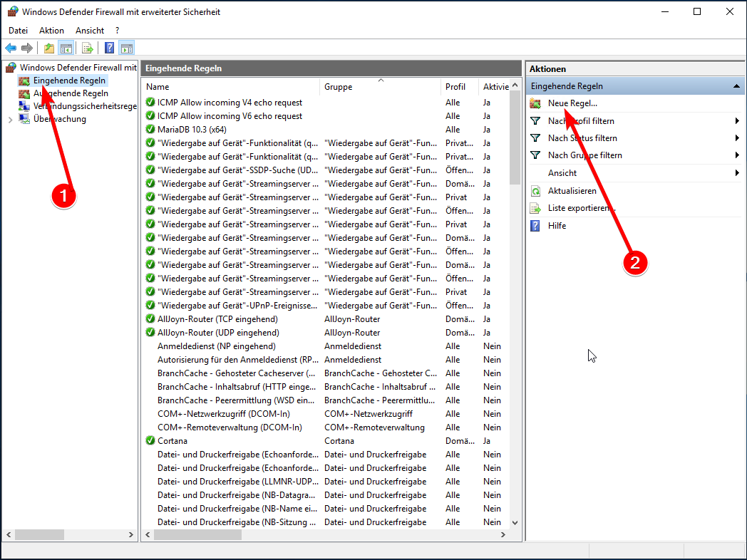Click the green refresh icon next to Aktualisieren
The width and height of the screenshot is (747, 560).
(535, 191)
